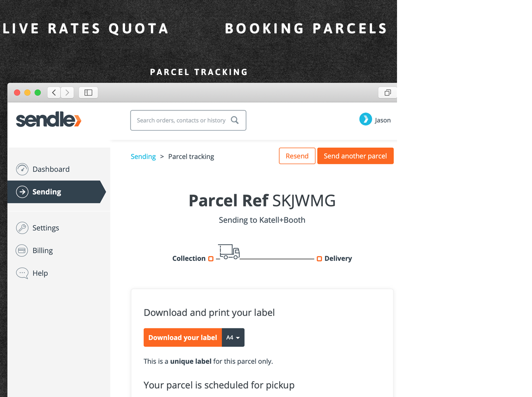The width and height of the screenshot is (532, 397).
Task: Click Send another parcel button
Action: (x=355, y=156)
